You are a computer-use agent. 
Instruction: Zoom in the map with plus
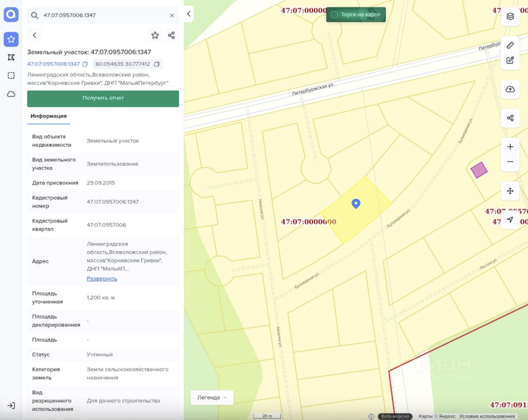pos(510,147)
